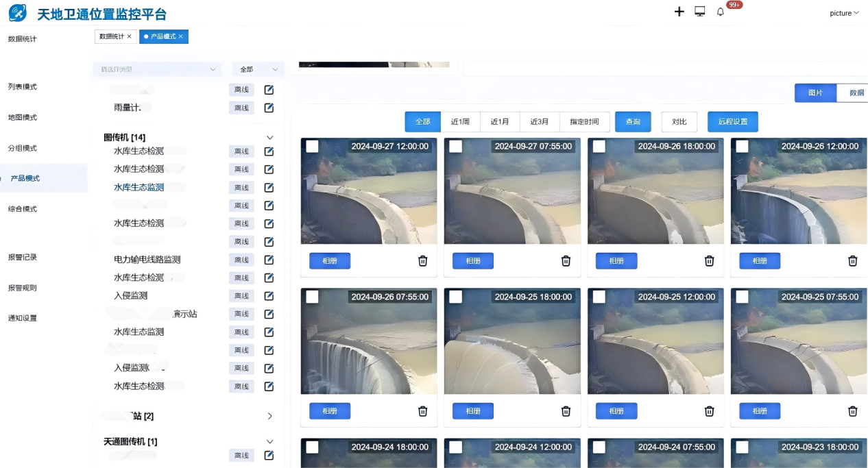This screenshot has height=468, width=868.
Task: Tick the 2024-09-26 12:00:00 image checkbox
Action: coord(743,146)
